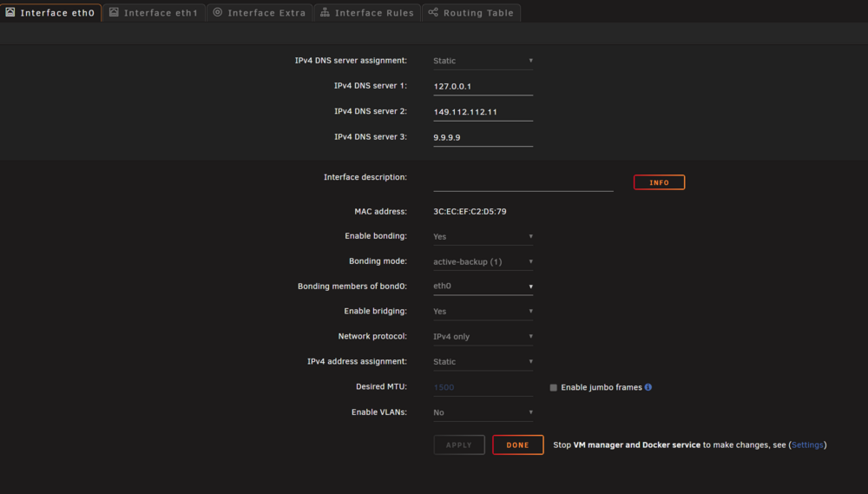Click the Desired MTU field

point(483,387)
